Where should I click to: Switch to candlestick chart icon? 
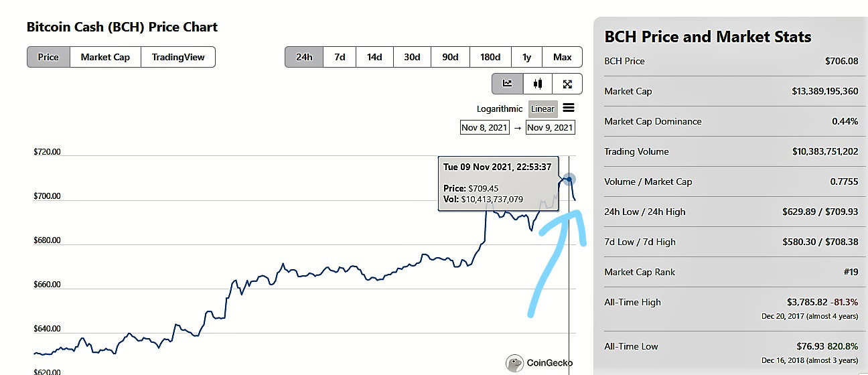[x=538, y=84]
